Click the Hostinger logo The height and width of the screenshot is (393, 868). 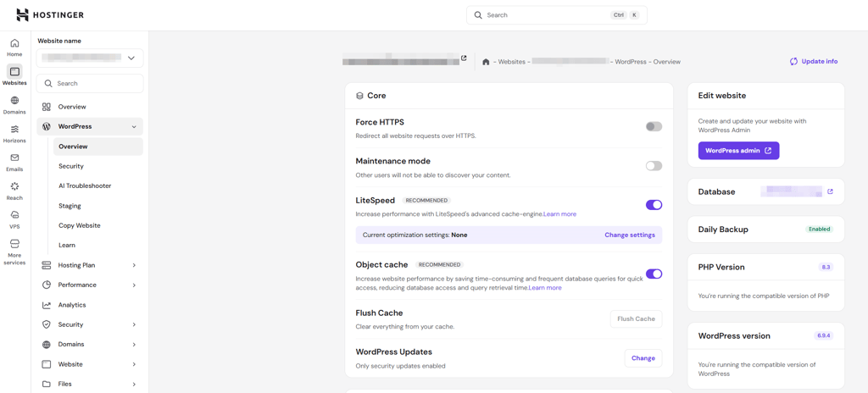tap(50, 15)
